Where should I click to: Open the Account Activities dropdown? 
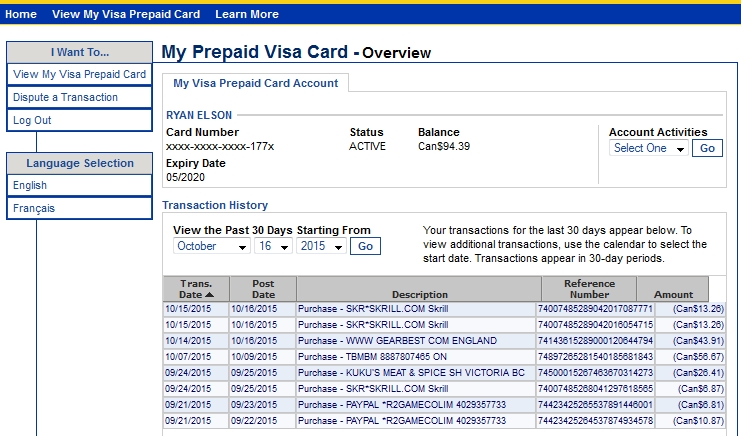pos(649,148)
